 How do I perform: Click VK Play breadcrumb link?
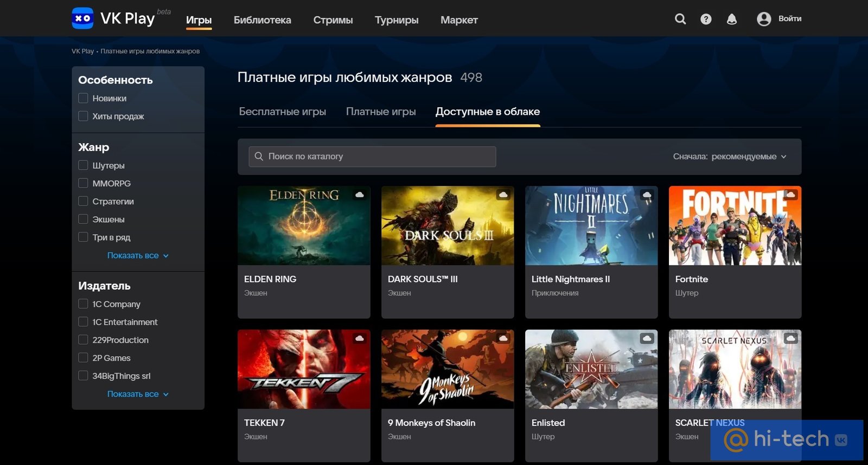pos(82,51)
